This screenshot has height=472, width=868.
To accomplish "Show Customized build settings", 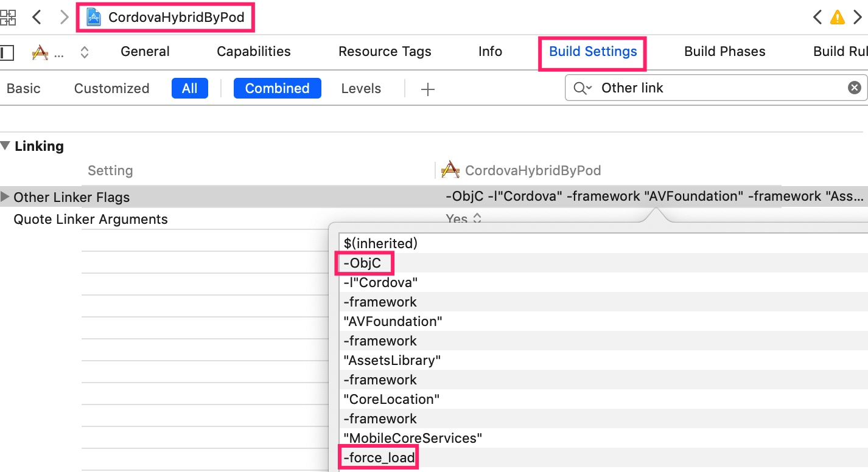I will pyautogui.click(x=111, y=88).
